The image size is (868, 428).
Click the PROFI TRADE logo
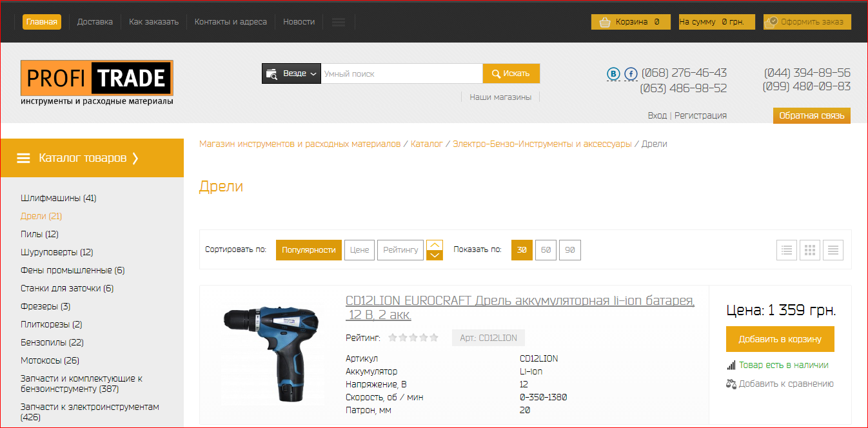(x=97, y=83)
